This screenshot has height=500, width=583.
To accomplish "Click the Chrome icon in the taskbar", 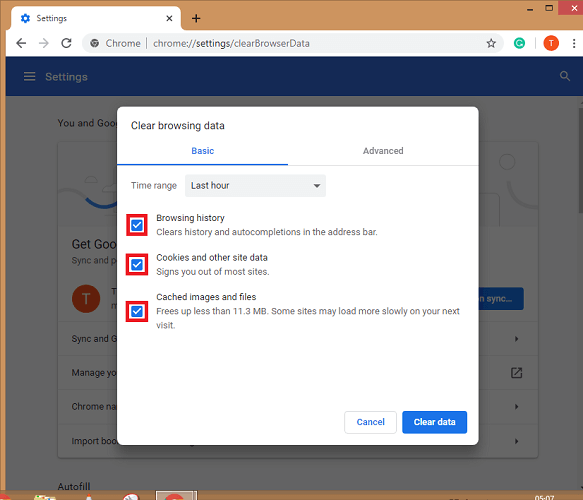I will [x=176, y=496].
